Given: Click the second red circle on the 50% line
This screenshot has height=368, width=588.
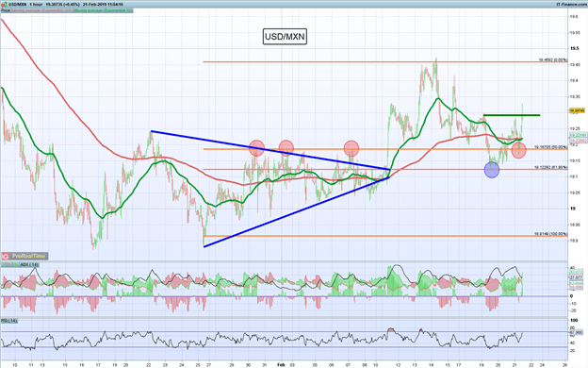Looking at the screenshot, I should pos(286,148).
